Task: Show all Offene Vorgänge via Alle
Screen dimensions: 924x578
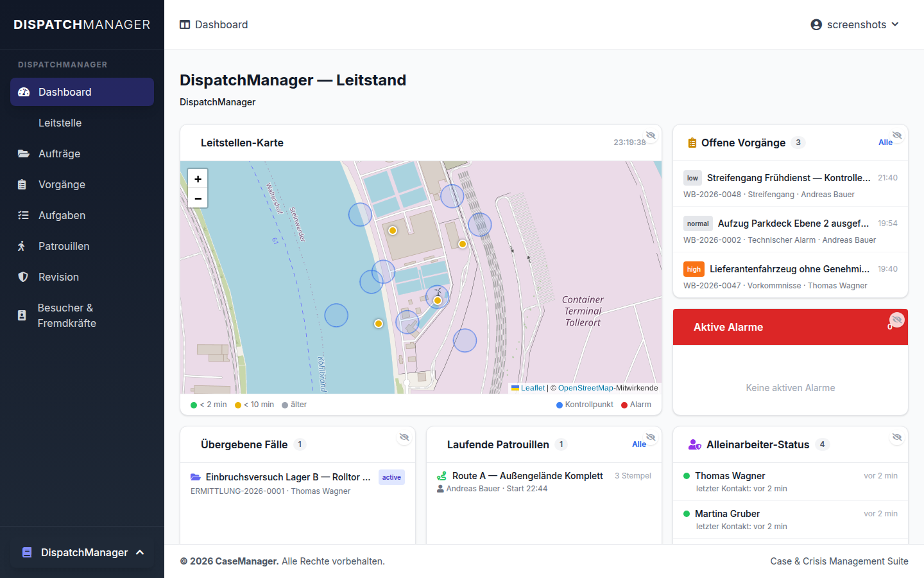Action: 886,143
